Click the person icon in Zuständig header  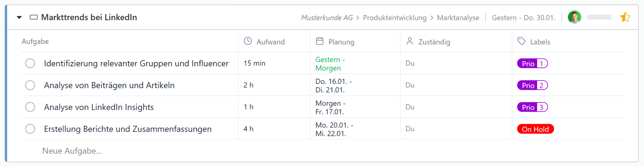click(x=410, y=41)
